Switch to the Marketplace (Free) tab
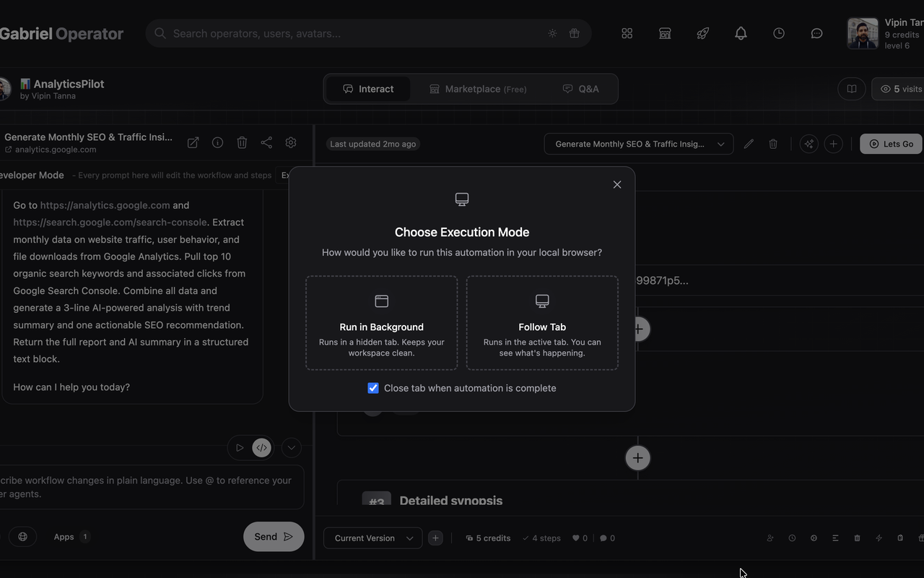 pos(478,89)
